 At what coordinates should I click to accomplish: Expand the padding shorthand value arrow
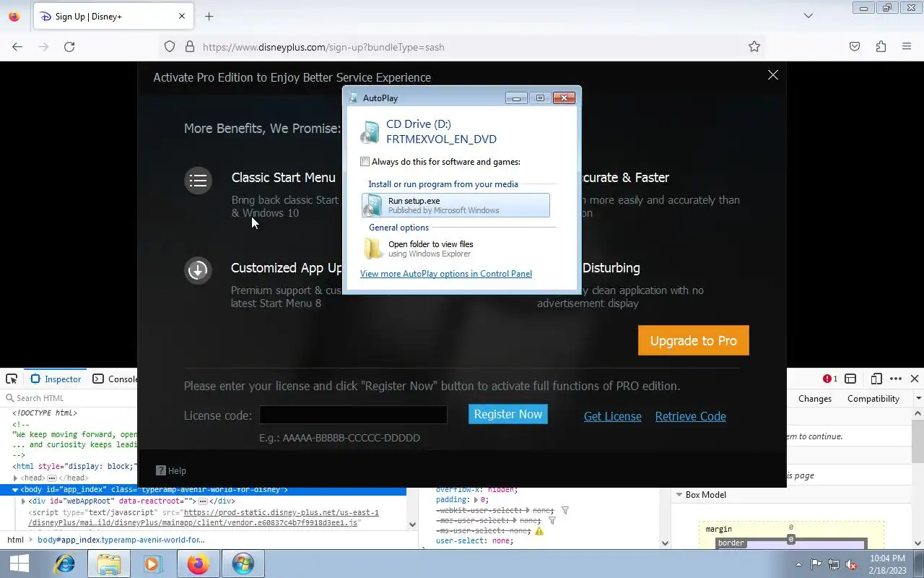pyautogui.click(x=477, y=500)
